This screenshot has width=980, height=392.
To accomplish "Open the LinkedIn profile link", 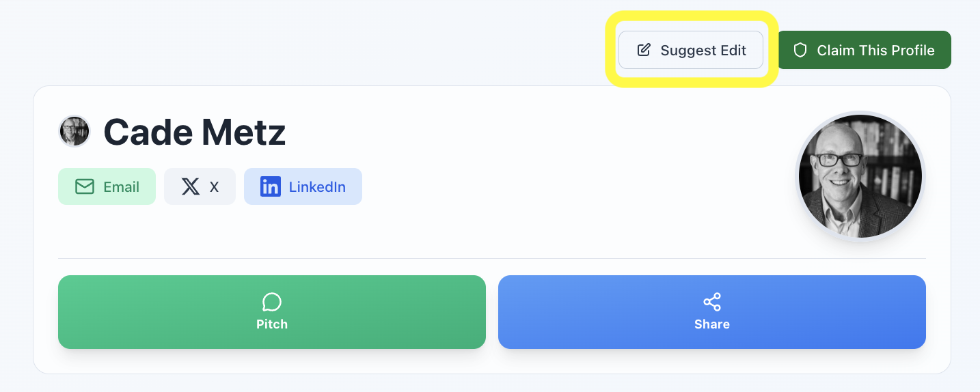I will point(303,186).
